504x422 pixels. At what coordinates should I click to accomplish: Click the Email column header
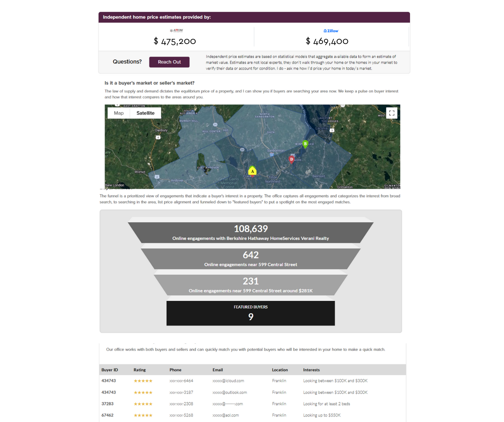[x=218, y=370]
